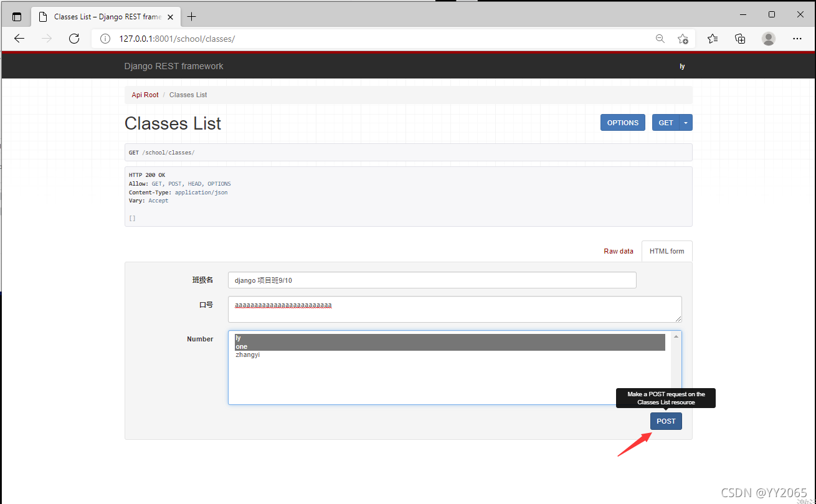Open the Collections icon in the toolbar
The image size is (816, 504).
(741, 39)
